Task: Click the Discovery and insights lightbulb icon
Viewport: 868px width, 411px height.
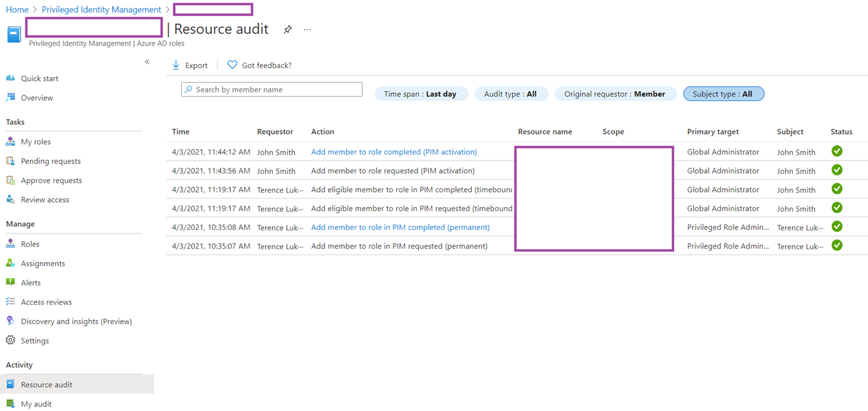Action: click(10, 321)
